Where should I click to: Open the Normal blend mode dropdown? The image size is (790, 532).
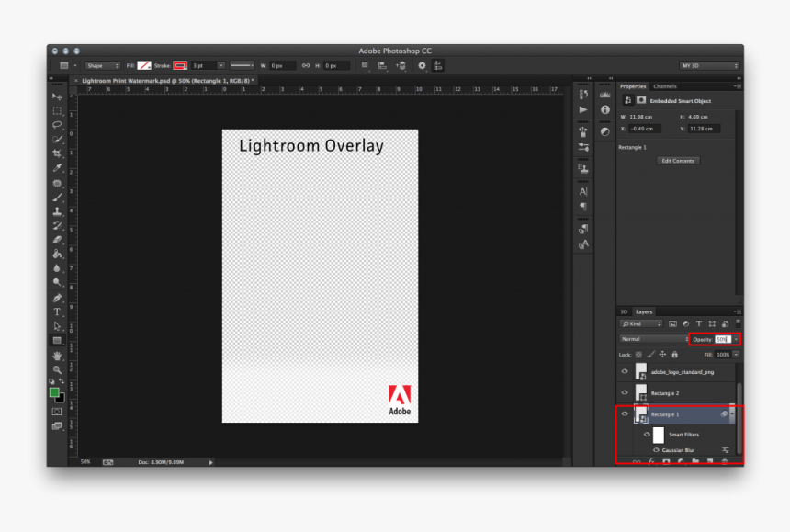pos(654,339)
